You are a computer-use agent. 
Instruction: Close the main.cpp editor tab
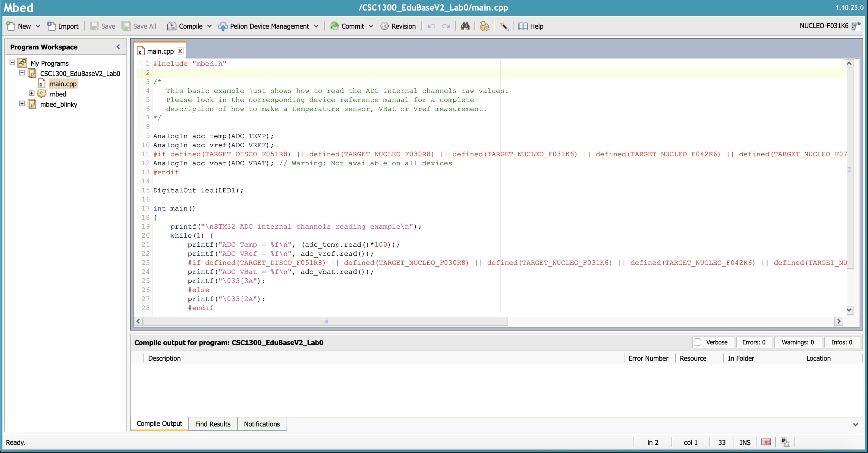click(x=180, y=51)
